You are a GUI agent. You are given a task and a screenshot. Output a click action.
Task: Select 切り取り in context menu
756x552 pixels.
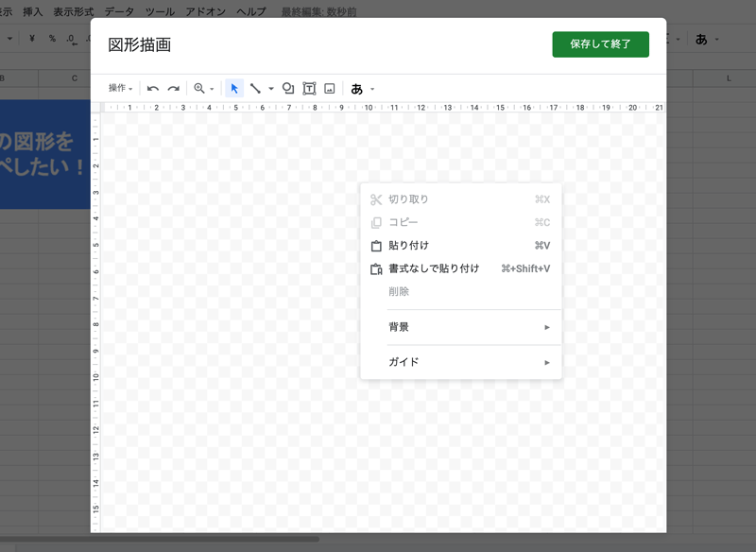(460, 199)
